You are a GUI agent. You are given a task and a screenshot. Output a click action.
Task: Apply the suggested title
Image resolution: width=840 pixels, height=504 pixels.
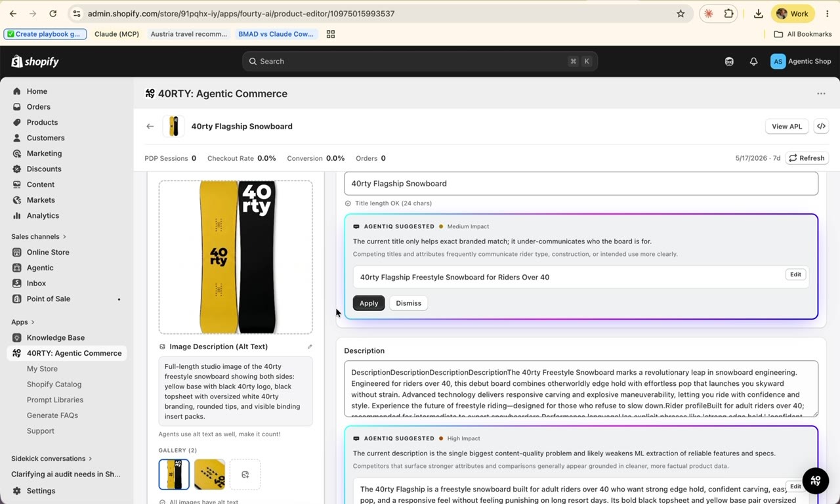tap(369, 303)
